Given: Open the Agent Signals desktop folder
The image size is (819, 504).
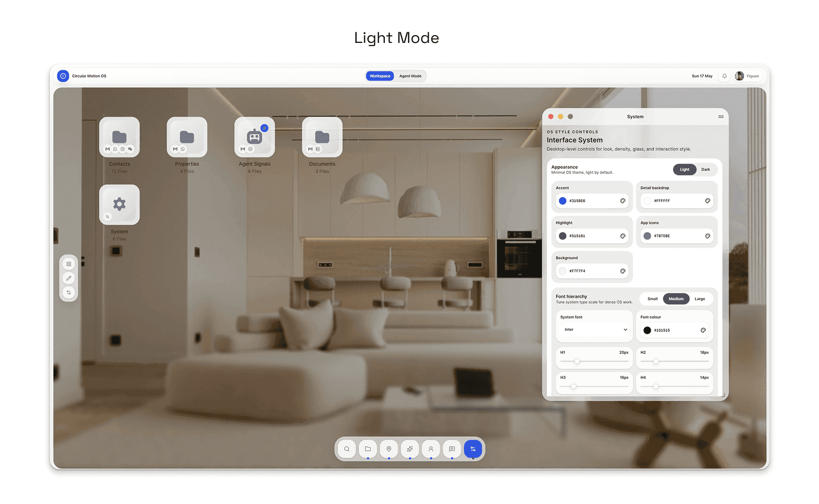Looking at the screenshot, I should (255, 137).
